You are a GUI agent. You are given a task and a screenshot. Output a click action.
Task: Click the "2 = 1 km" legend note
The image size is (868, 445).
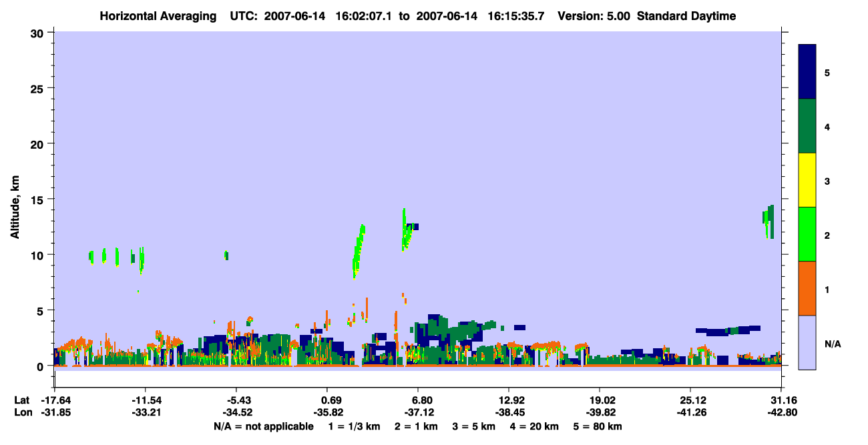[x=417, y=426]
